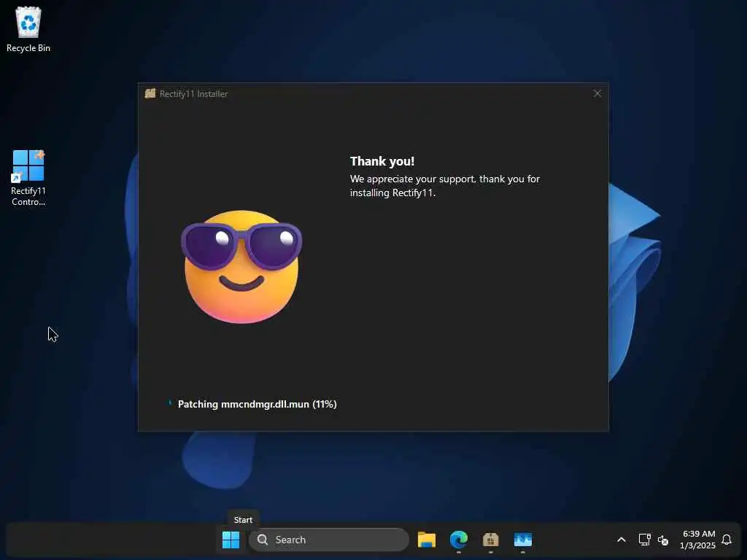Screen dimensions: 747x560
Task: Switch to Rectify11 Installer taskbar icon
Action: point(491,540)
